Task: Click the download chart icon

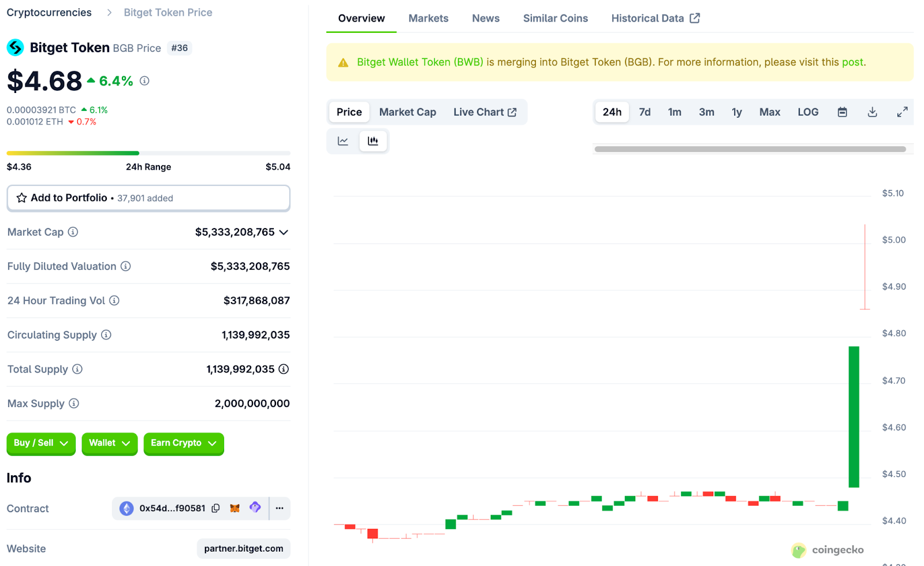Action: (872, 111)
